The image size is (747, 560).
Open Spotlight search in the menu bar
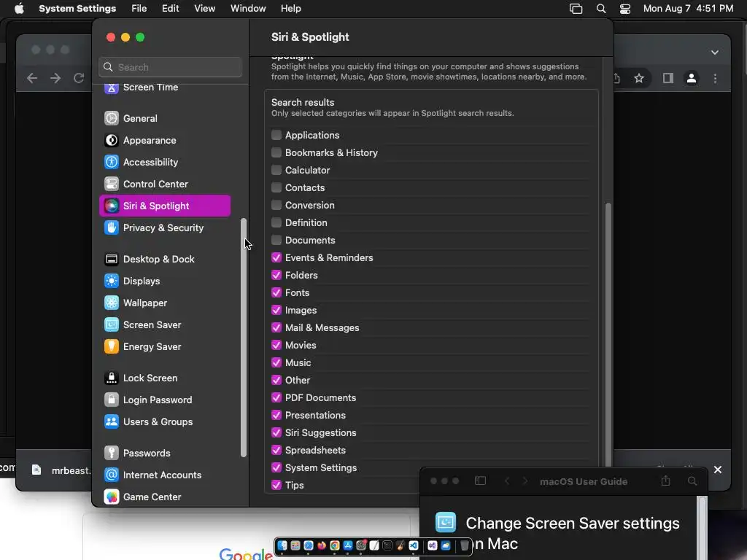click(x=601, y=9)
